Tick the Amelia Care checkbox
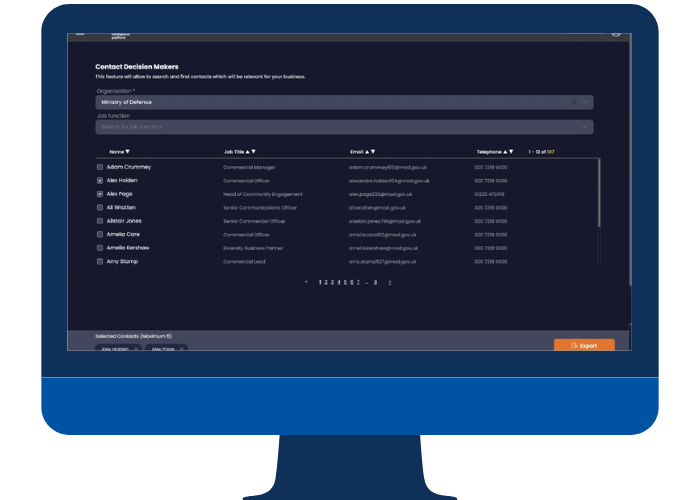The width and height of the screenshot is (700, 500). [x=100, y=234]
